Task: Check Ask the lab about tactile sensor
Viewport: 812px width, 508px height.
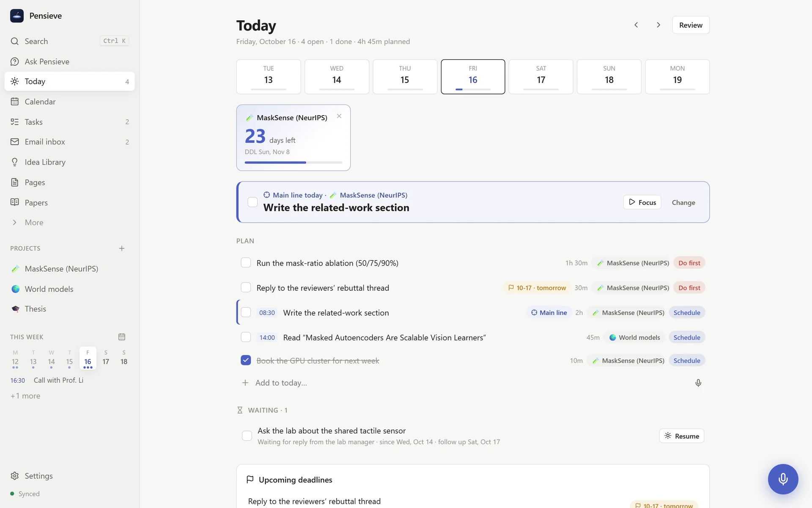Action: tap(247, 436)
